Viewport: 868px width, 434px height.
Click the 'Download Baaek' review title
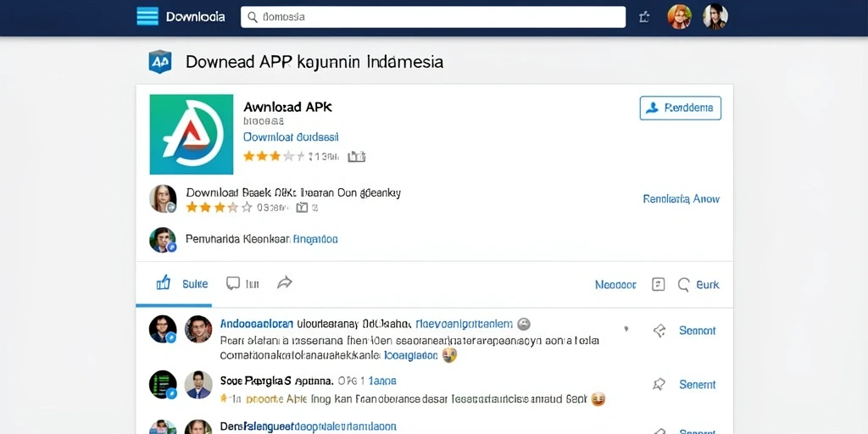[293, 192]
